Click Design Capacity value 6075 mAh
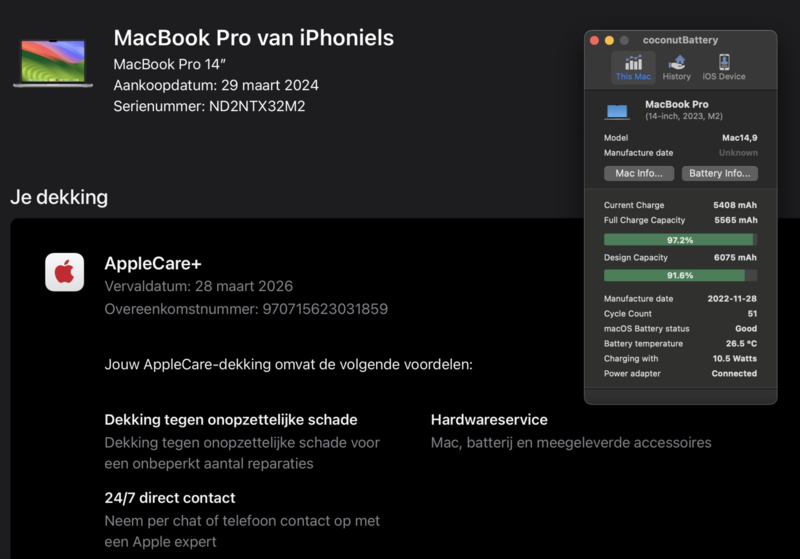Image resolution: width=800 pixels, height=559 pixels. (x=735, y=258)
